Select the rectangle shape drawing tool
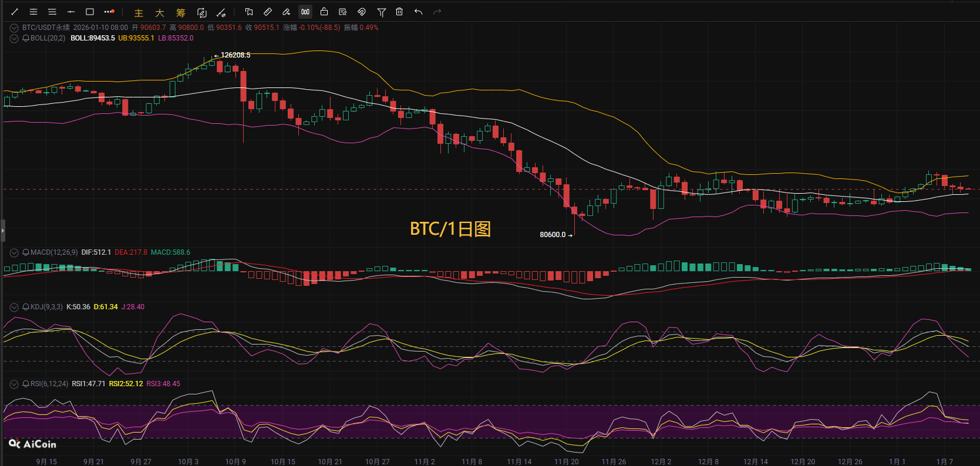Image resolution: width=980 pixels, height=466 pixels. pyautogui.click(x=90, y=12)
